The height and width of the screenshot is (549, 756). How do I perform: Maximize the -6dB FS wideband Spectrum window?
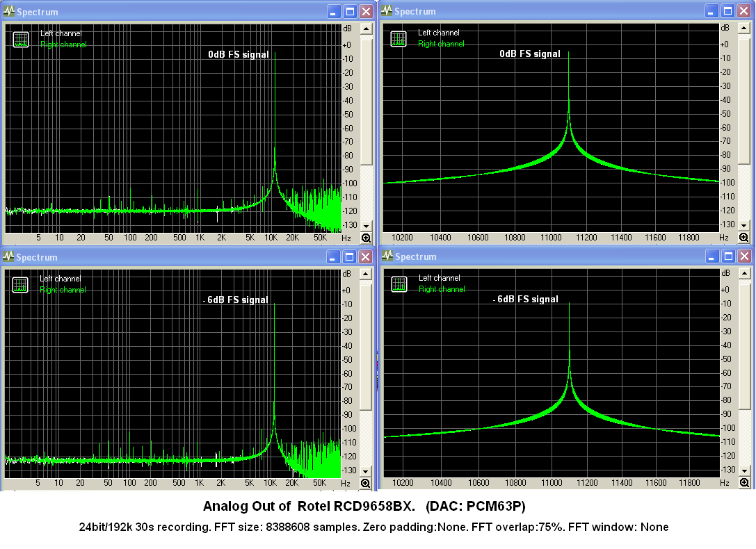pyautogui.click(x=350, y=256)
